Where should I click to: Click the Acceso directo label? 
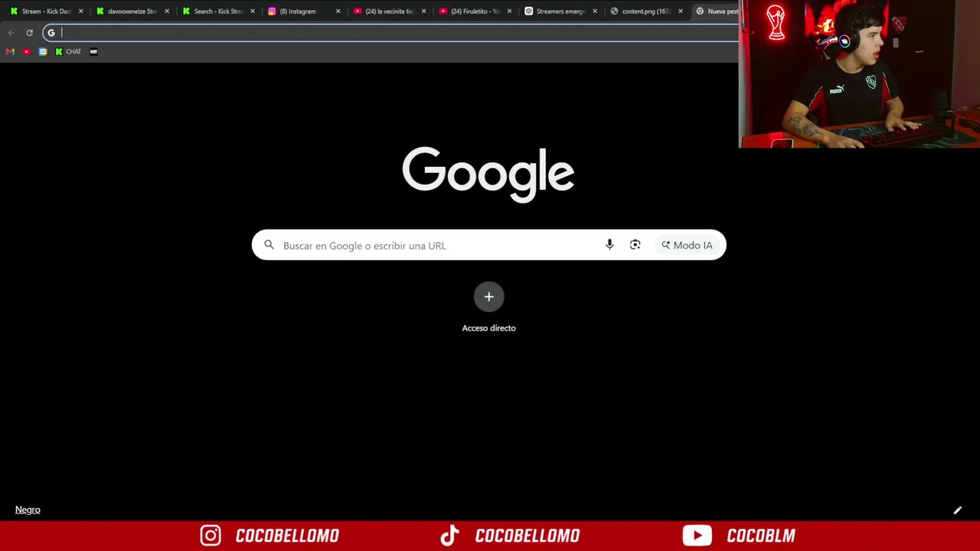point(488,328)
